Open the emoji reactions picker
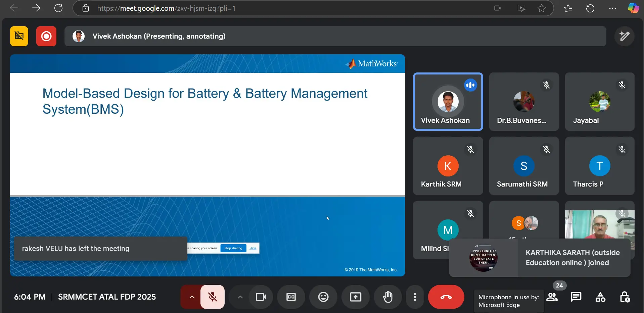Viewport: 644px width, 313px height. (x=323, y=297)
